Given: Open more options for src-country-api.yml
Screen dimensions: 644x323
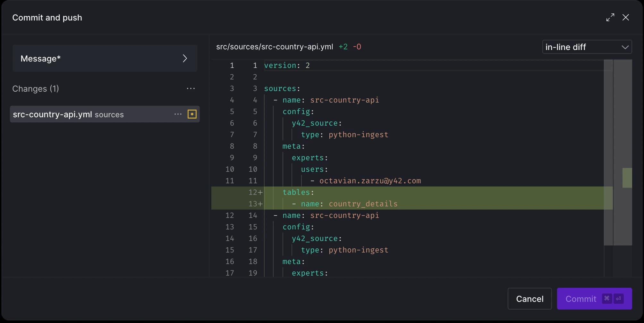Looking at the screenshot, I should tap(178, 114).
